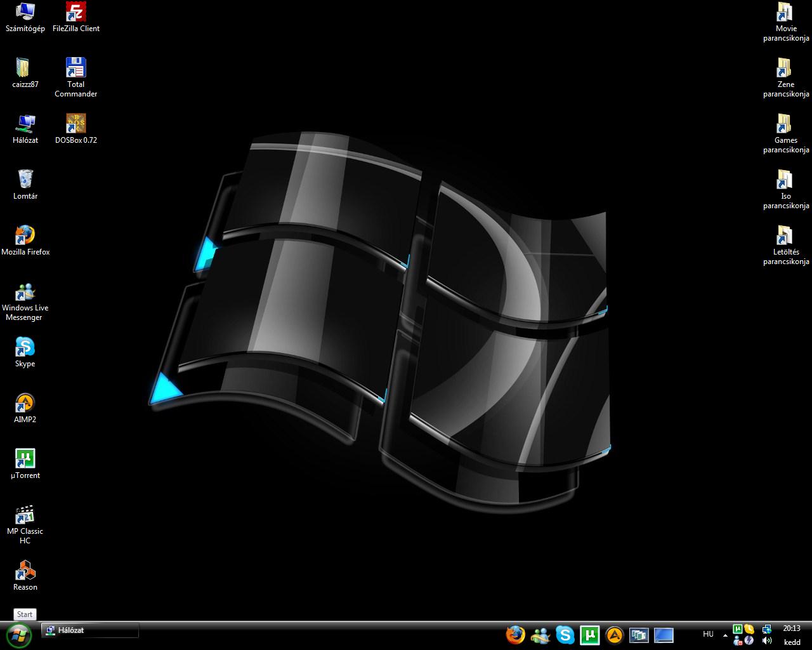Screen dimensions: 812x650
Task: Select the Lomtár recycle bin icon
Action: pyautogui.click(x=25, y=185)
